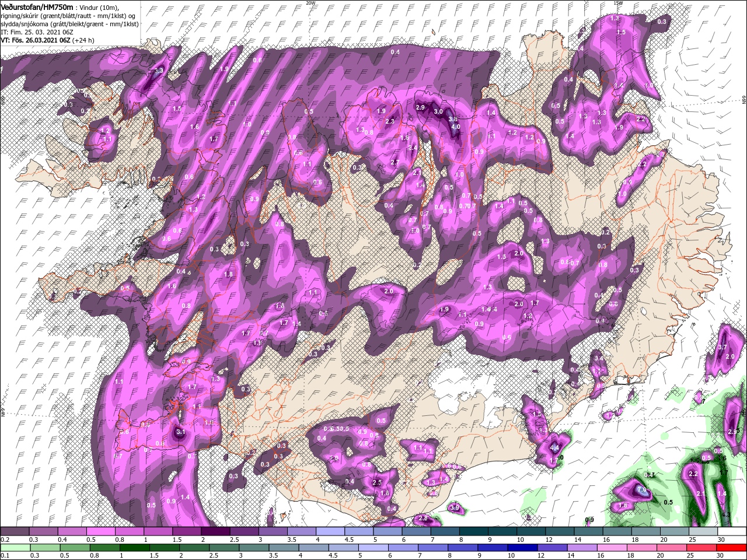747x560 pixels.
Task: Click the Veðurstofan/HM750m title text
Action: pos(36,6)
